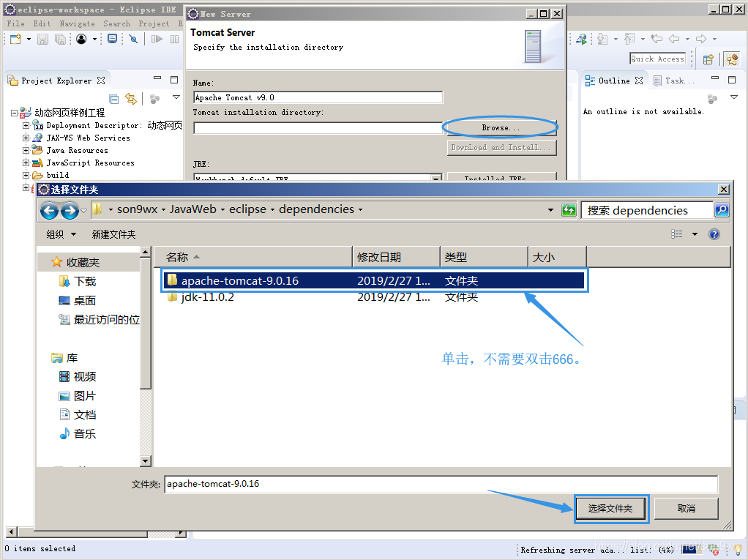Minimize the Project Explorer panel
The height and width of the screenshot is (560, 748).
tap(157, 78)
